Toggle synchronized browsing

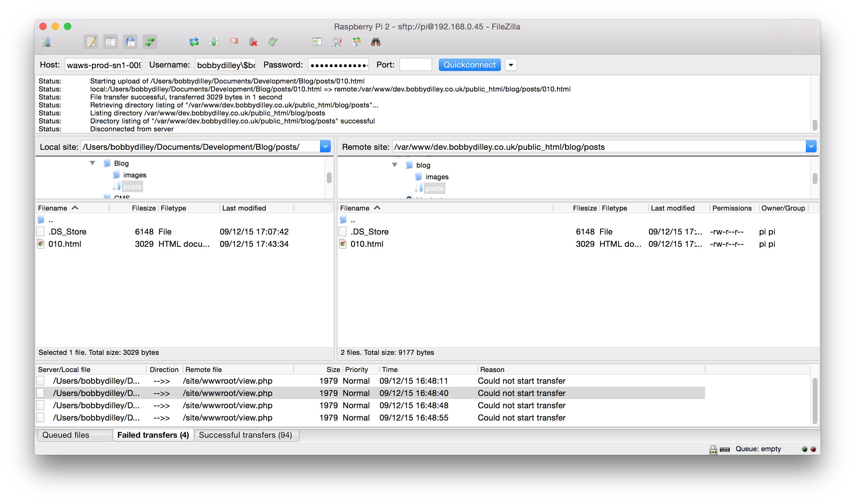coord(356,42)
